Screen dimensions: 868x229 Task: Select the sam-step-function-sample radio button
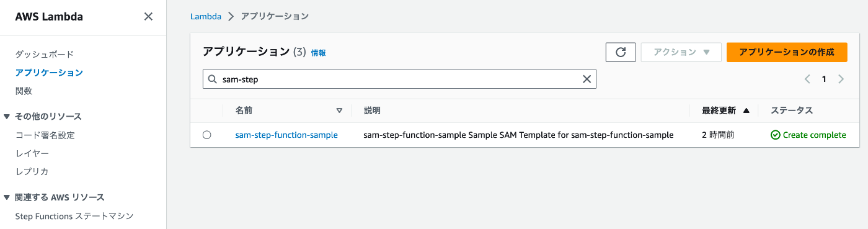pyautogui.click(x=207, y=135)
